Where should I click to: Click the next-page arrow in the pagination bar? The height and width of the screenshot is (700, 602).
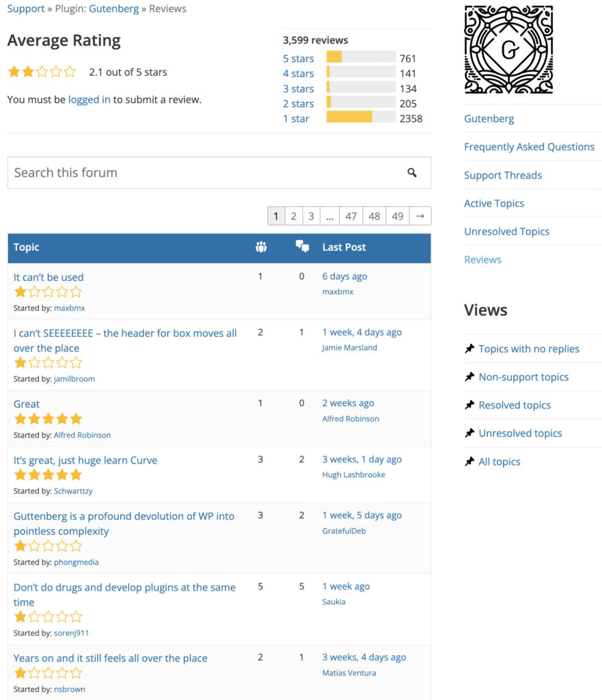pyautogui.click(x=419, y=215)
